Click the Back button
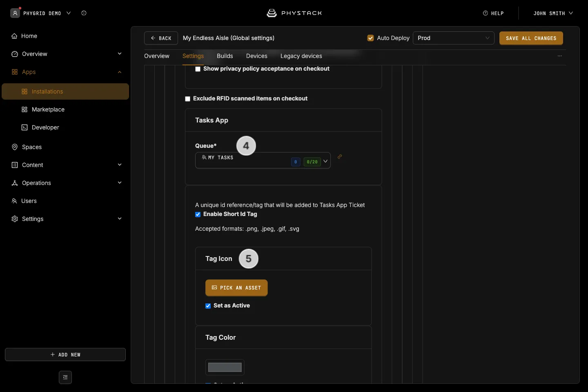The width and height of the screenshot is (588, 392). [161, 38]
